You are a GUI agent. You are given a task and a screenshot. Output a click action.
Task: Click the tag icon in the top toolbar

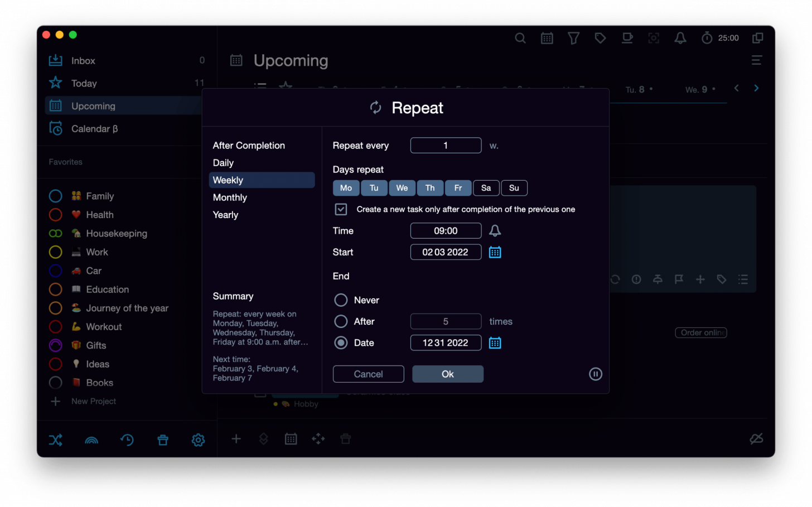[600, 38]
